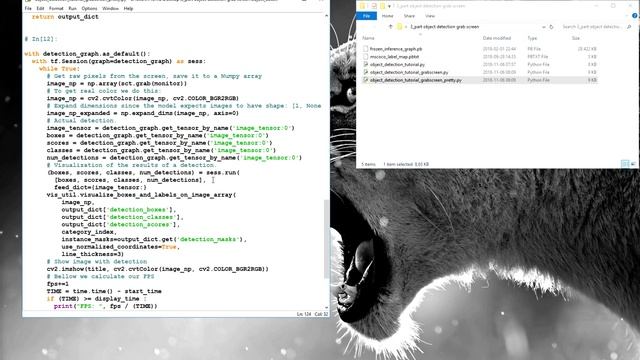Click the Python icon of grabscreen_pretty.py file
The width and height of the screenshot is (640, 360).
tap(366, 80)
